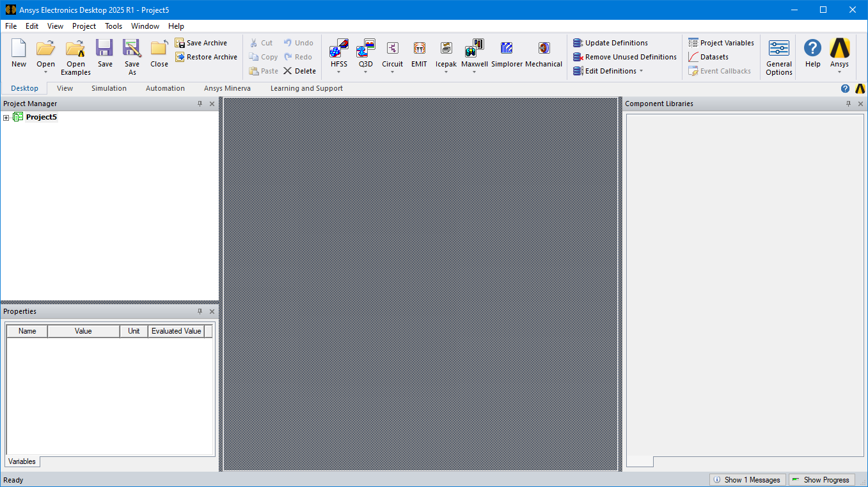Click Show 1 Messages in status bar
868x487 pixels.
[747, 479]
